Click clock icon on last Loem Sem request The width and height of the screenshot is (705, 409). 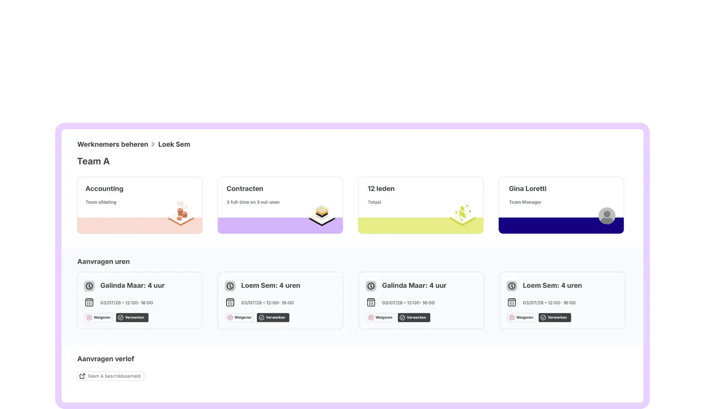pyautogui.click(x=512, y=286)
